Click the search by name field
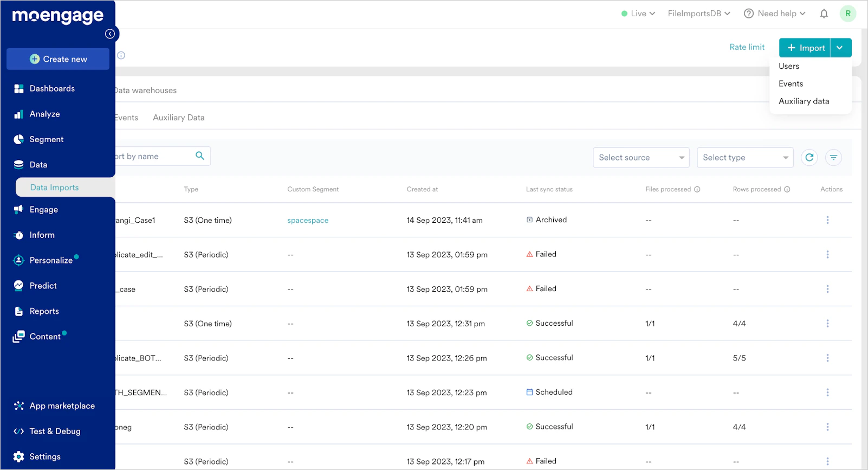Screen dimensions: 868x470 (x=163, y=156)
